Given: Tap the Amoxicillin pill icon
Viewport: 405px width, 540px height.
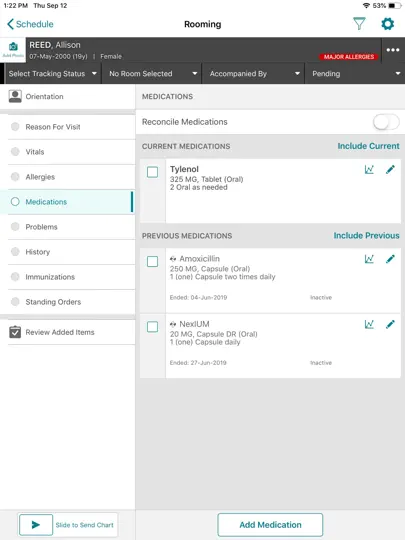Looking at the screenshot, I should pyautogui.click(x=173, y=259).
